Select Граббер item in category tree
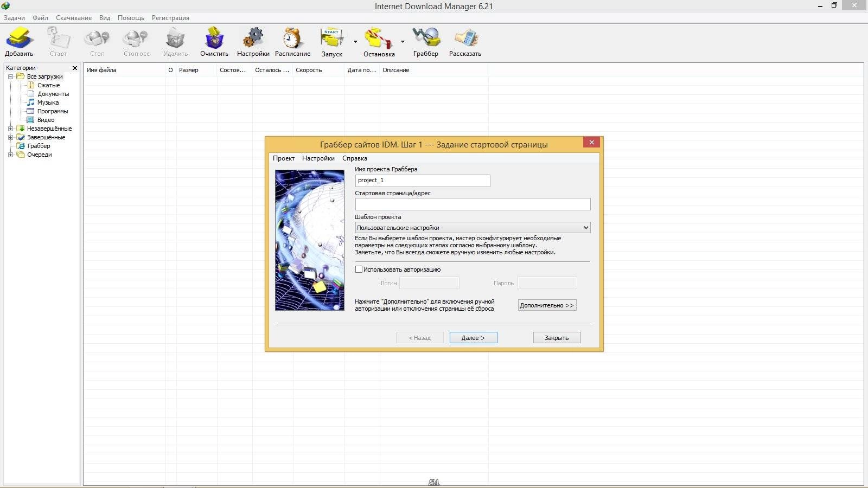The image size is (868, 488). pyautogui.click(x=39, y=146)
